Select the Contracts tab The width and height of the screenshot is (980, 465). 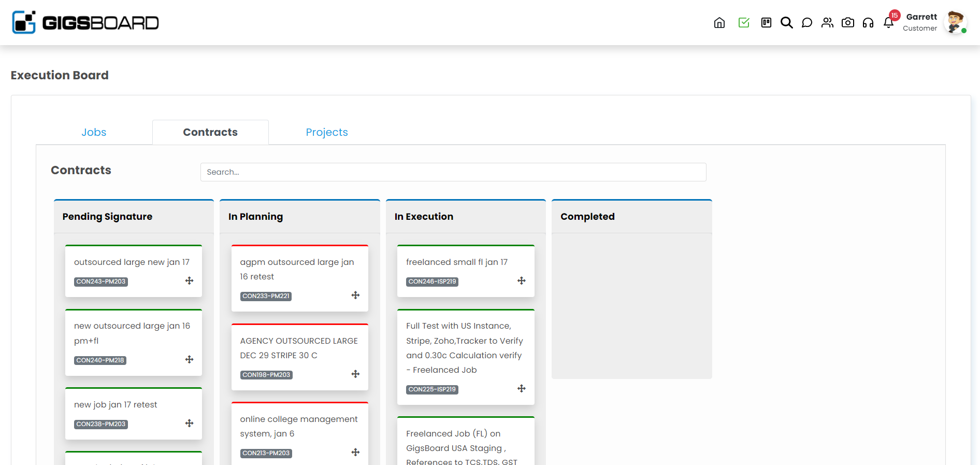pos(210,132)
